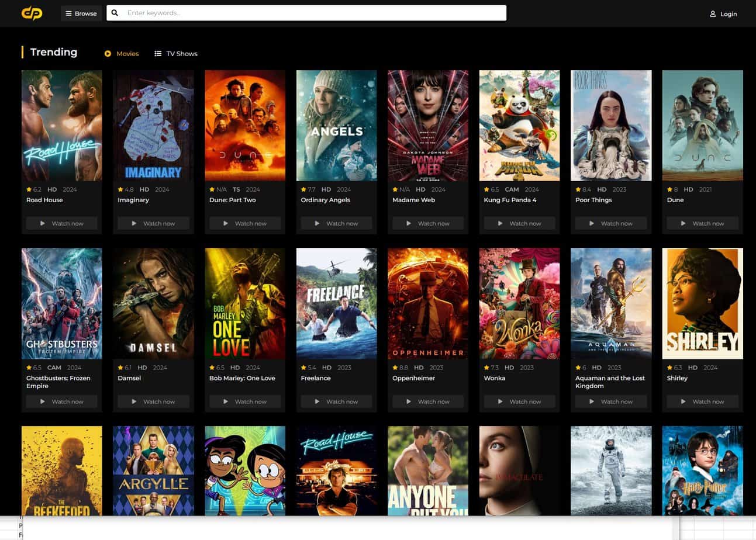Open The Beekeeper poster
This screenshot has height=540, width=756.
point(62,470)
